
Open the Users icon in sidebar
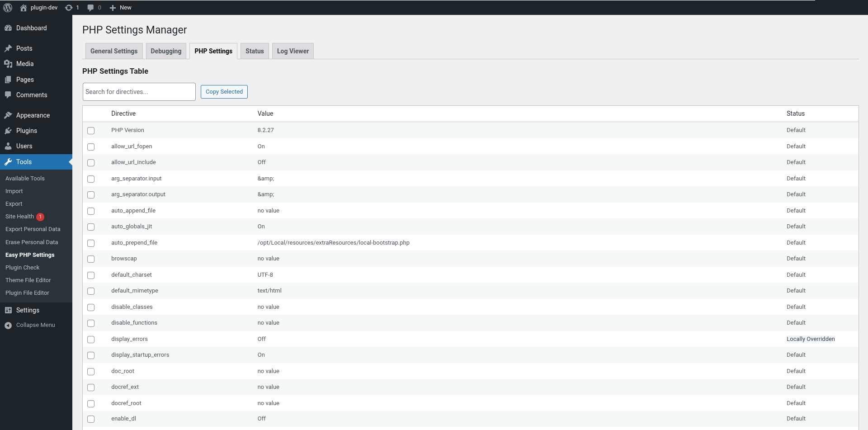(9, 146)
